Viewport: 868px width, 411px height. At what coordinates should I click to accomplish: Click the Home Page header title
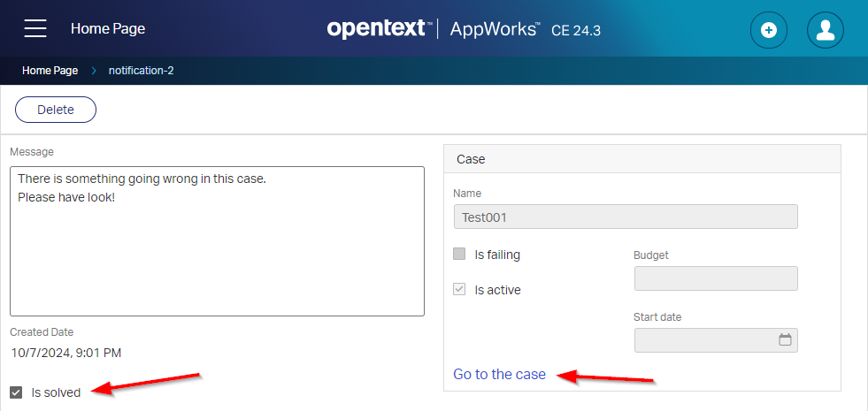tap(107, 29)
